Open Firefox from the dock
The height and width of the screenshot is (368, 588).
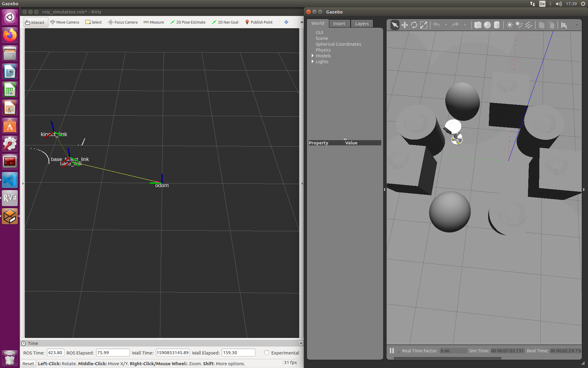point(10,35)
